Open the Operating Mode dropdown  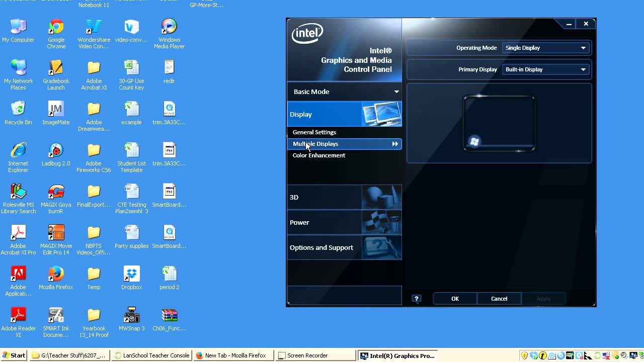click(x=545, y=48)
